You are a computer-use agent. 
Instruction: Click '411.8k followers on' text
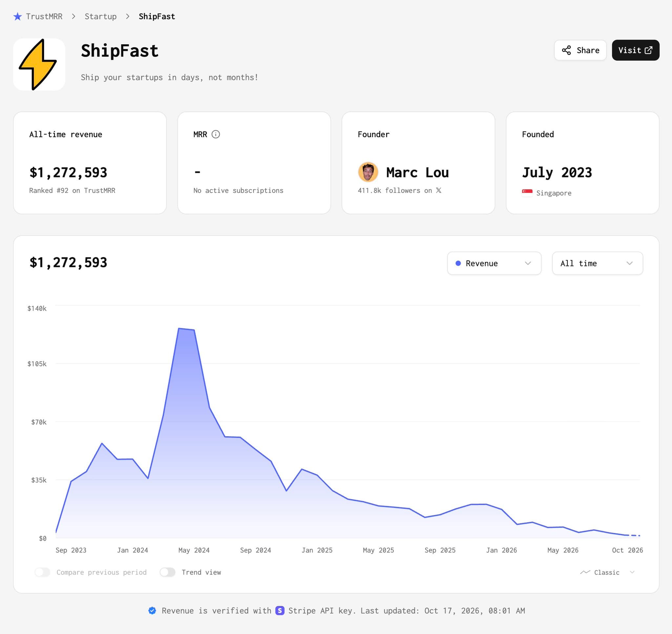pyautogui.click(x=395, y=190)
